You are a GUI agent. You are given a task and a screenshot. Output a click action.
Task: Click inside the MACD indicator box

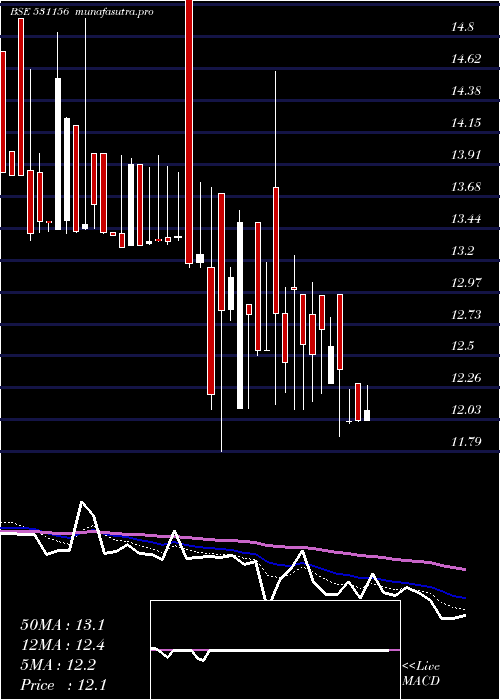coord(275,650)
